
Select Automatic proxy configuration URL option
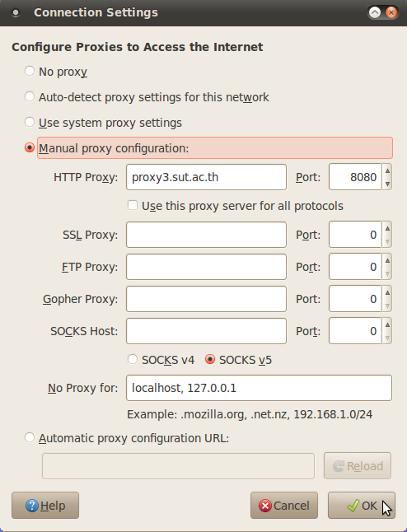pyautogui.click(x=30, y=437)
